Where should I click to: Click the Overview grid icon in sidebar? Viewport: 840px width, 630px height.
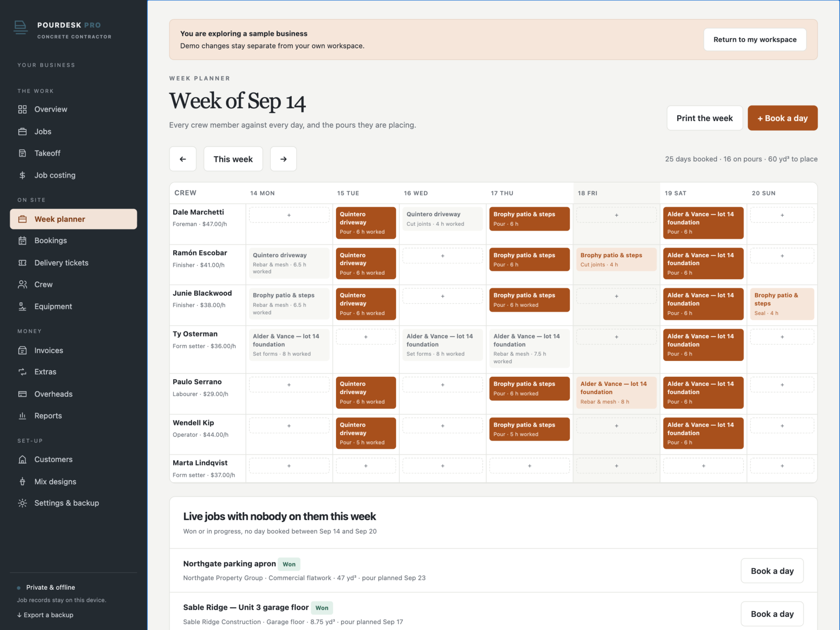pos(22,109)
